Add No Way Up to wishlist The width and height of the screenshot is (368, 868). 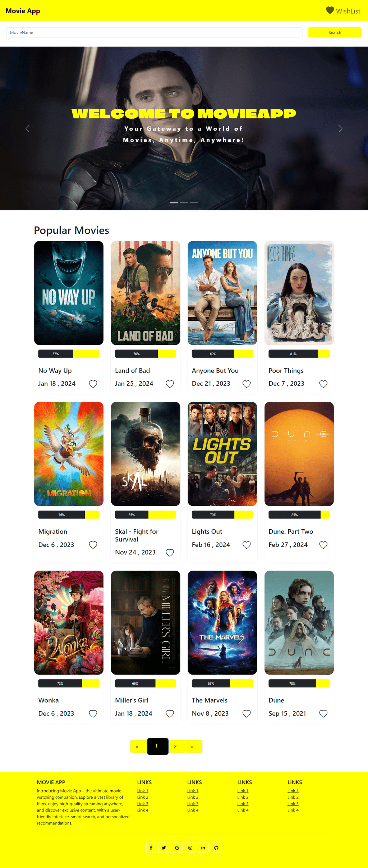(93, 384)
